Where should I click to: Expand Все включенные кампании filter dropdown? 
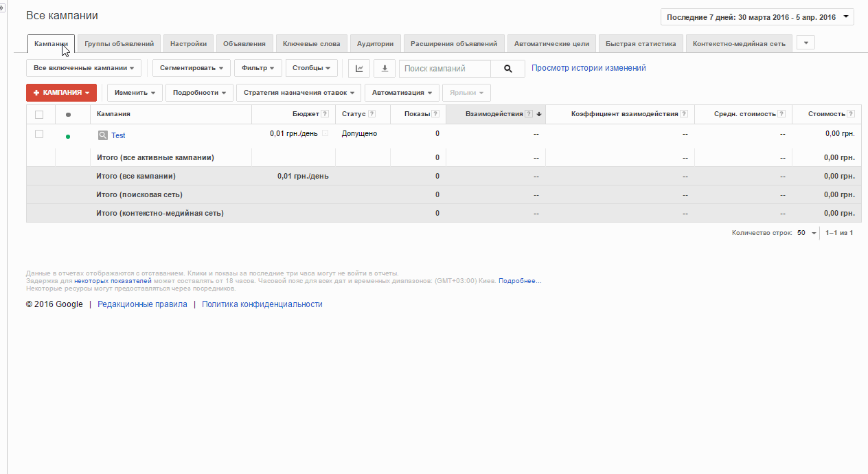coord(84,68)
